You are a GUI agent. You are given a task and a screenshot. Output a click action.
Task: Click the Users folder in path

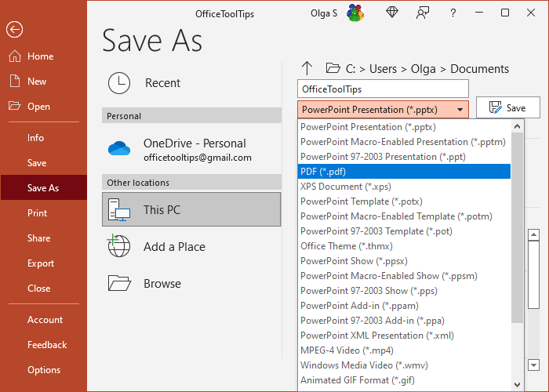tap(383, 69)
